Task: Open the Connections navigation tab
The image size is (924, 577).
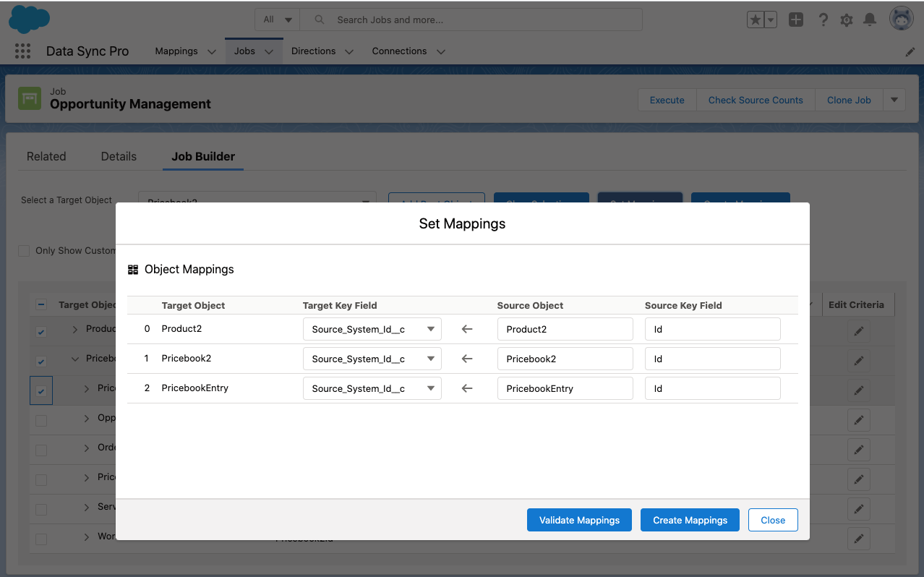Action: (399, 51)
